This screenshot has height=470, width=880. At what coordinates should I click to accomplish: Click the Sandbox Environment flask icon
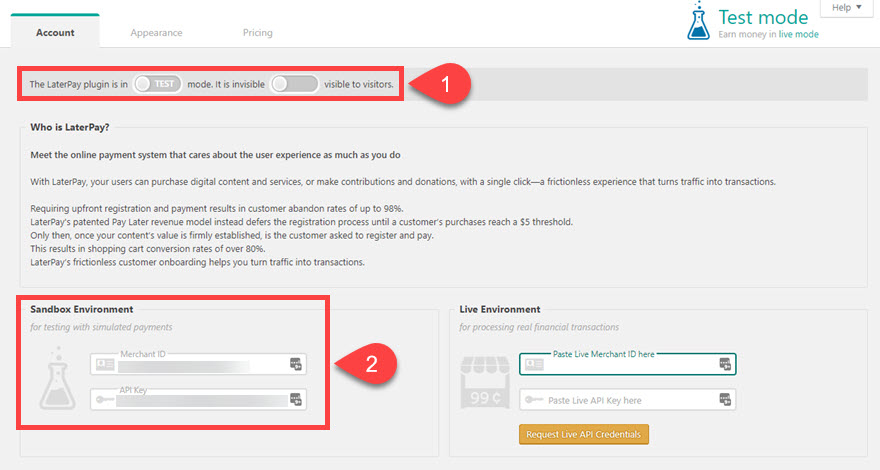coord(57,378)
